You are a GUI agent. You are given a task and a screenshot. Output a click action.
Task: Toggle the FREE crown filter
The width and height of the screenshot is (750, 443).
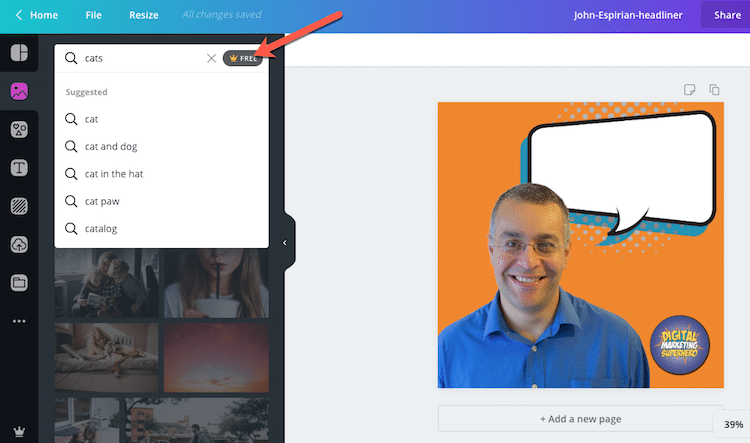pyautogui.click(x=243, y=58)
